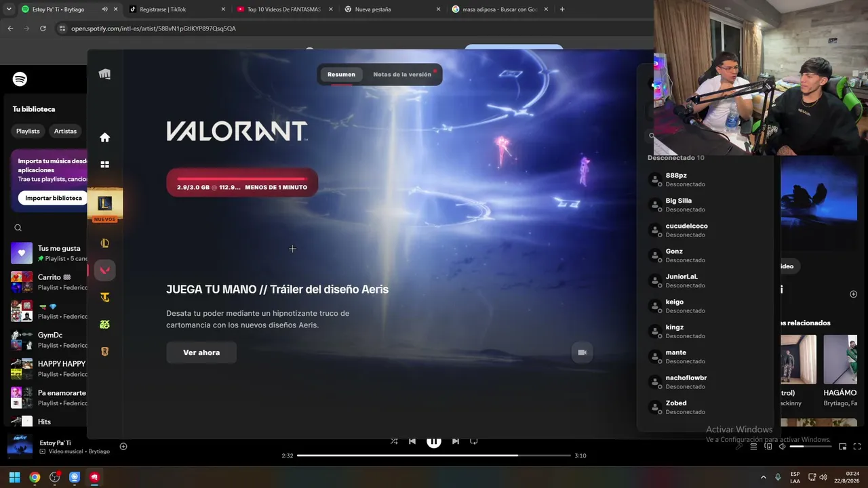Viewport: 868px width, 488px height.
Task: Switch to the masa adiposa Google tab
Action: (500, 9)
